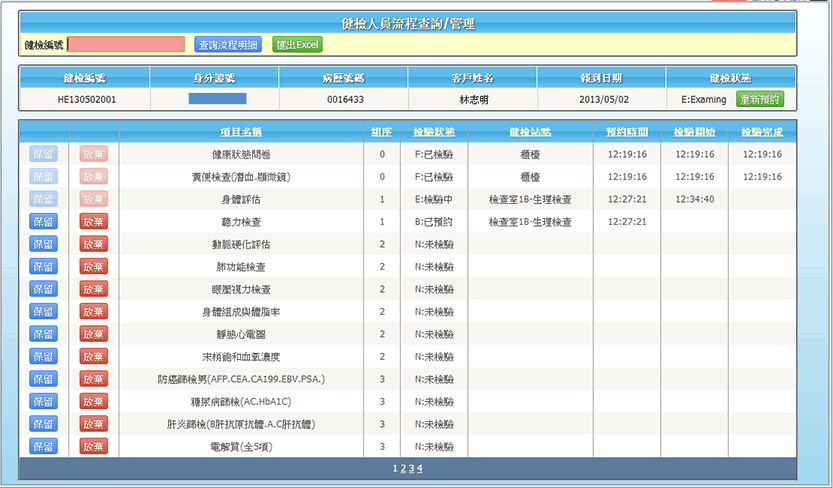Viewport: 833px width, 488px height.
Task: Click 放棄 for 靜態心電圖 row
Action: pyautogui.click(x=93, y=334)
